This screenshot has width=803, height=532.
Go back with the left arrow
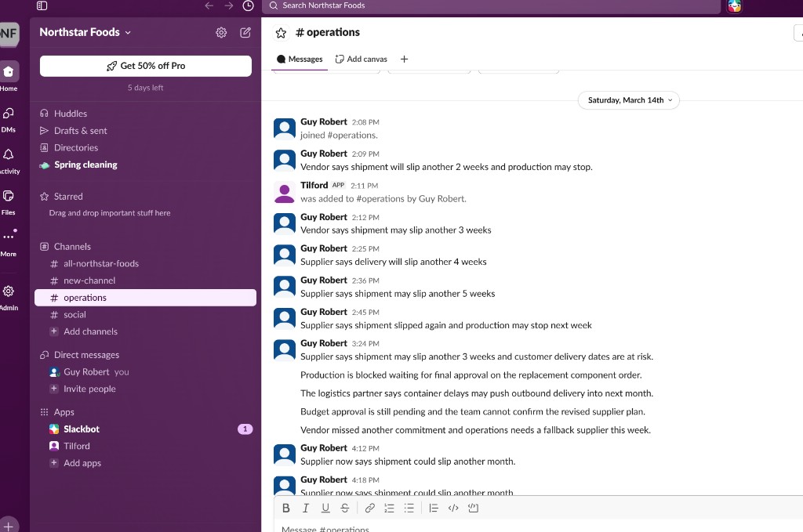[209, 5]
